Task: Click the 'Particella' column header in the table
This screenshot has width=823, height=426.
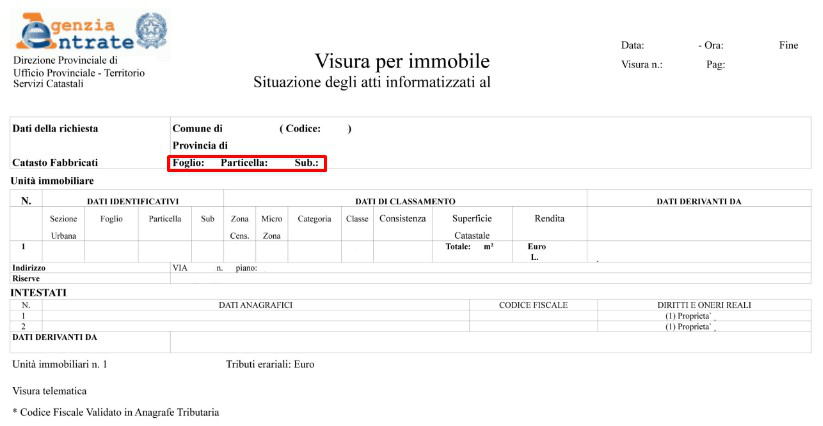Action: pos(165,219)
